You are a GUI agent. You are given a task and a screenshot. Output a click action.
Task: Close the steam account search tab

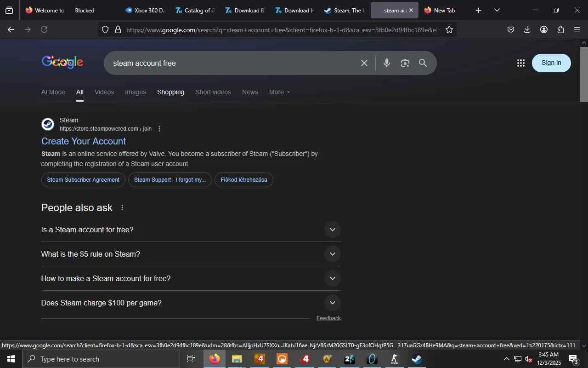click(411, 10)
